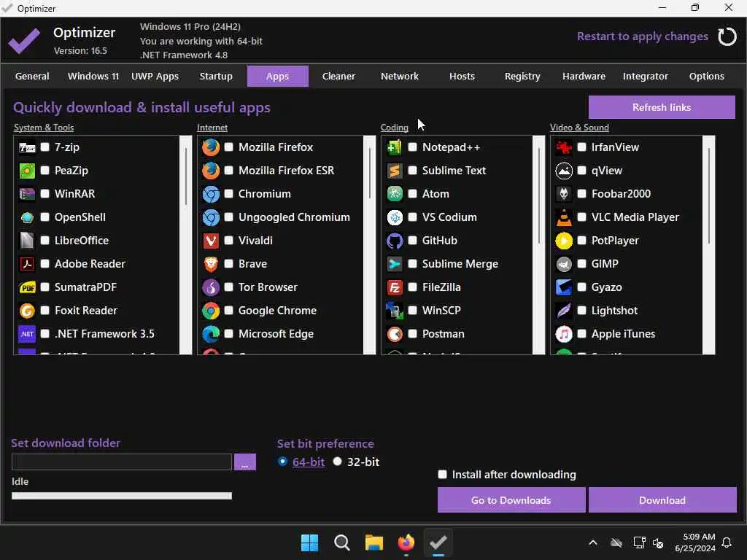Click the download folder path field
The width and height of the screenshot is (747, 560).
[122, 462]
